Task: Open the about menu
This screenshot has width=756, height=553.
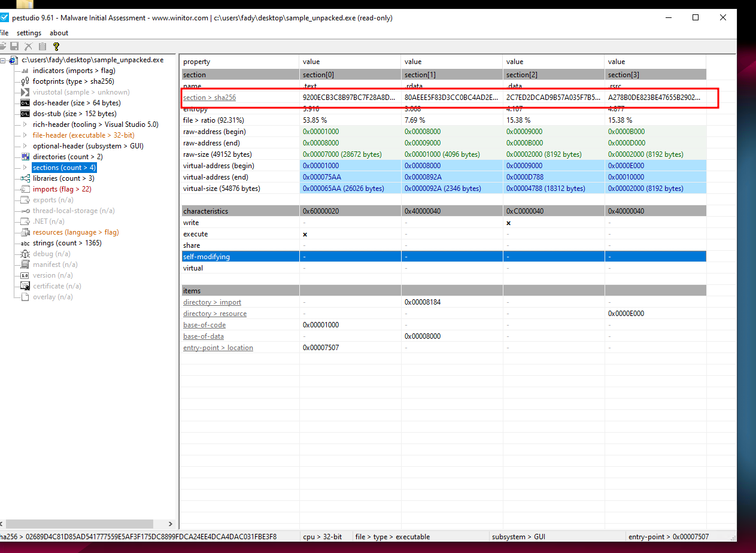Action: point(59,33)
